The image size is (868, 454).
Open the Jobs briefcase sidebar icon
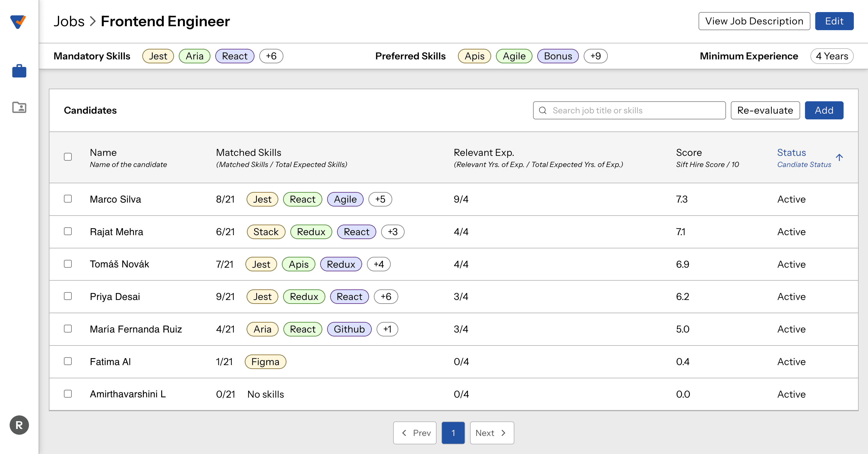point(19,71)
